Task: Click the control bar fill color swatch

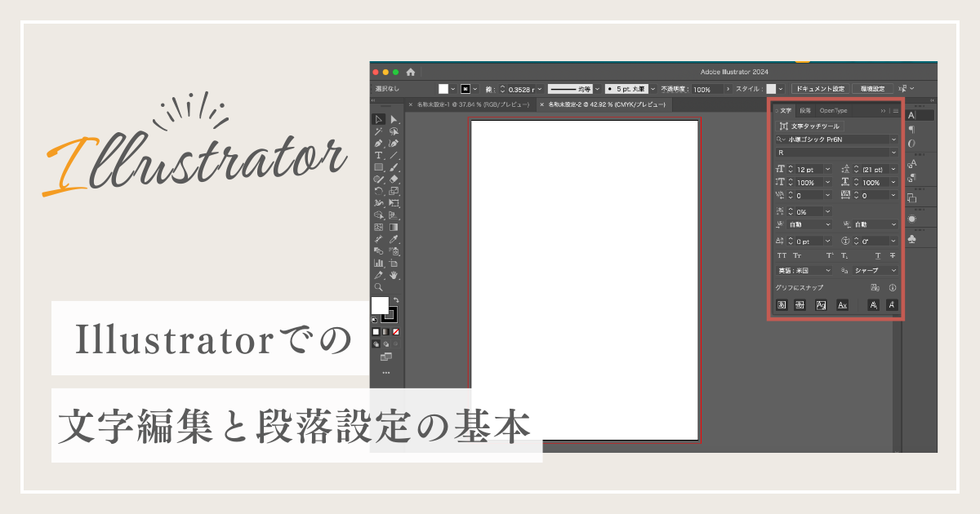Action: 444,89
